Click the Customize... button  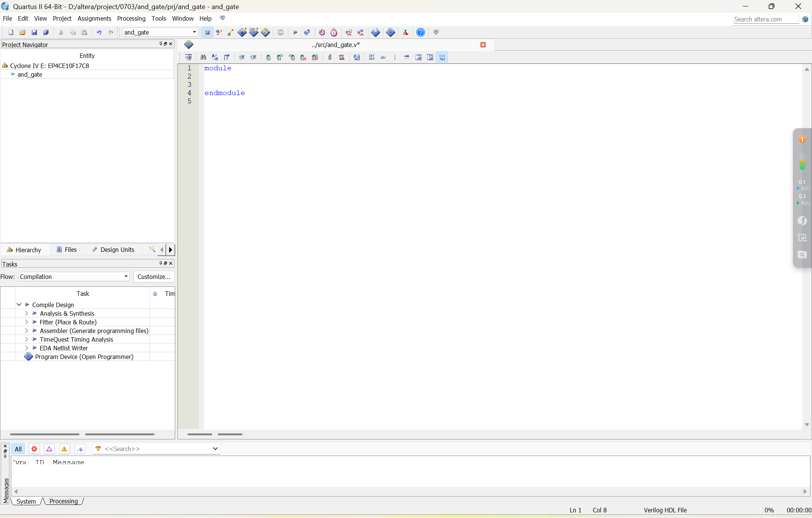coord(154,277)
